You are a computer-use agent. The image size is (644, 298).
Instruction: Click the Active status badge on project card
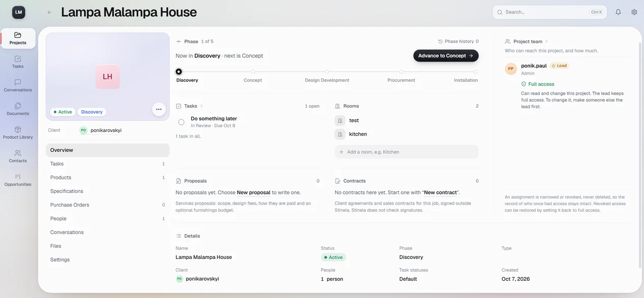coord(63,112)
